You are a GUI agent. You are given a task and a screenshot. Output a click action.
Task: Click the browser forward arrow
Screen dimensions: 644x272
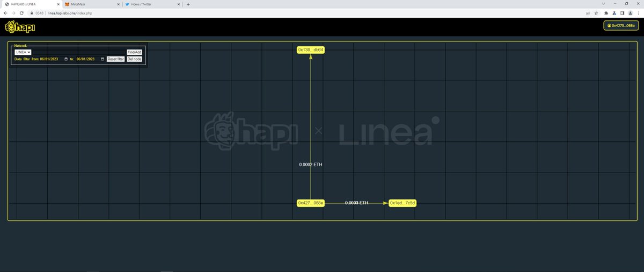pos(13,13)
